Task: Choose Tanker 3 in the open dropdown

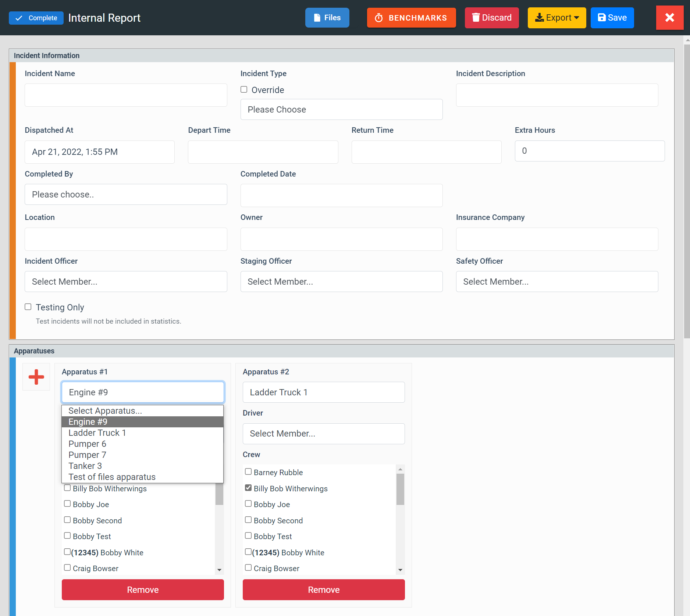Action: [85, 466]
